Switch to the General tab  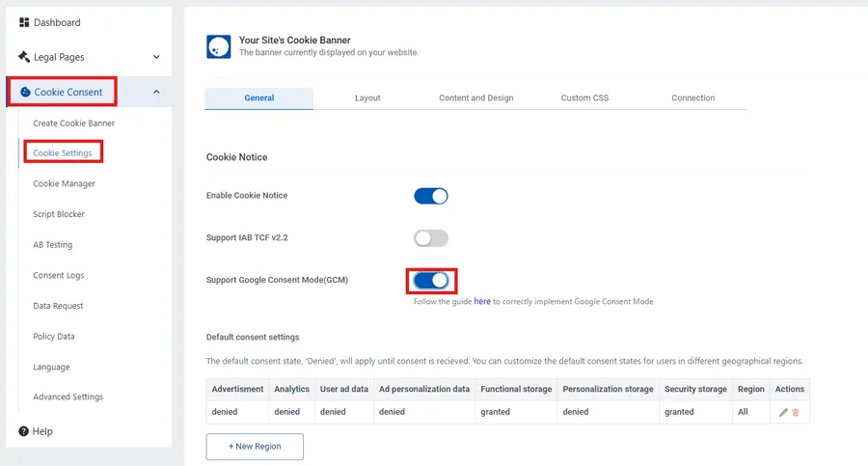point(259,98)
